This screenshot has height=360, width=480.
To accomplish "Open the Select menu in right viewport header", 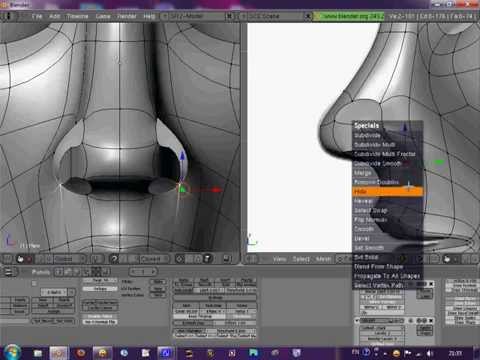I will (x=301, y=259).
